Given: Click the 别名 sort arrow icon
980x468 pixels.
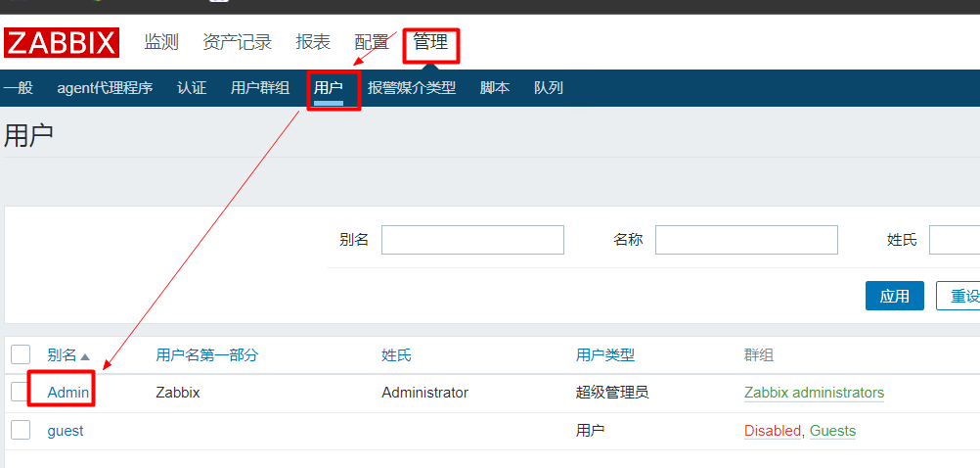Looking at the screenshot, I should tap(85, 356).
